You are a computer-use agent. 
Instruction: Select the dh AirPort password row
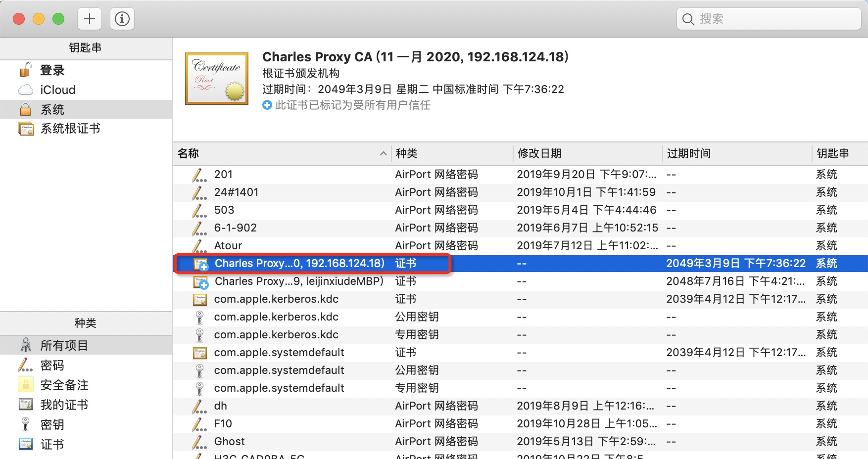pos(521,406)
